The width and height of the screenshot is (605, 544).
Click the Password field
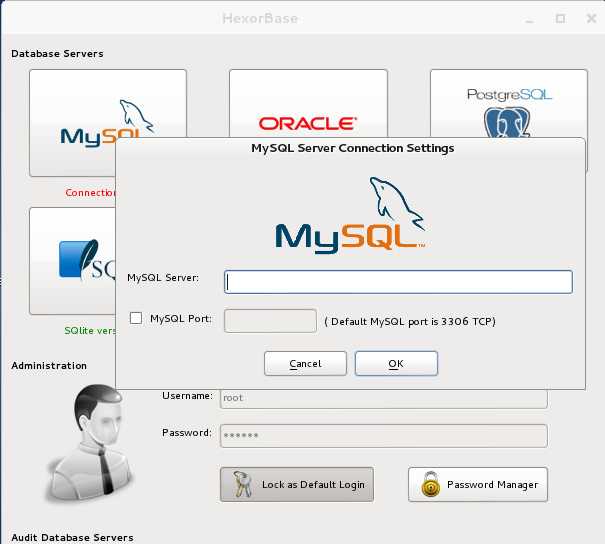(x=384, y=436)
